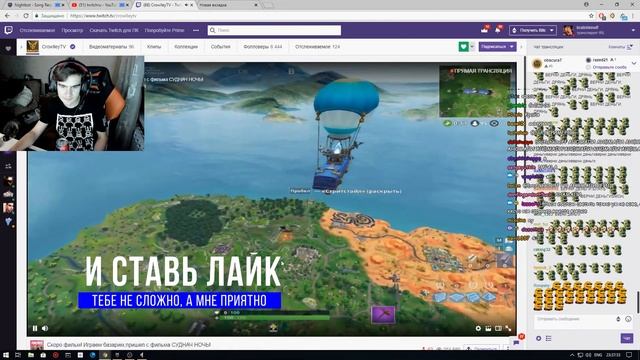Toggle the green heart follow button
This screenshot has width=640, height=360.
[x=463, y=47]
